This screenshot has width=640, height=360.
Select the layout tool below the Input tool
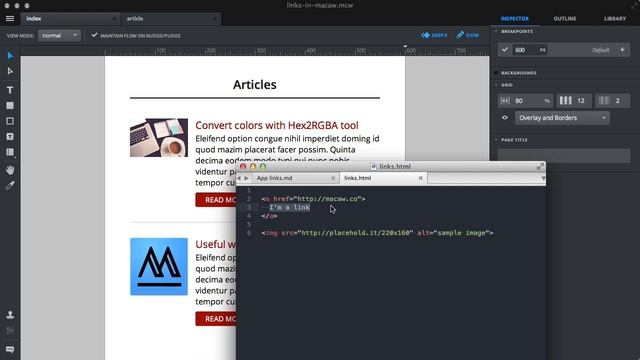10,152
